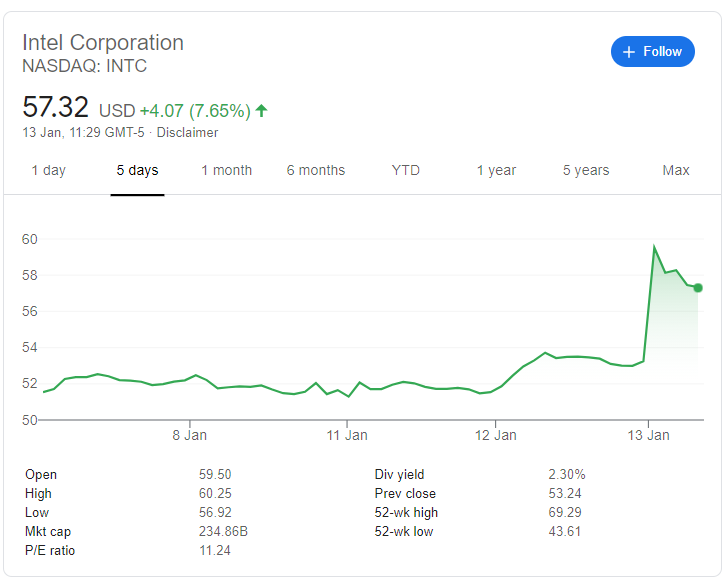This screenshot has height=588, width=727.
Task: Click the 52-wk high value 69.29
Action: coord(565,512)
